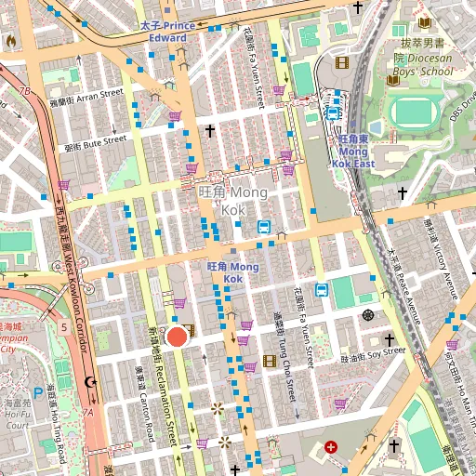The height and width of the screenshot is (476, 476).
Task: Select the lower flower icon near bottom center
Action: point(225,443)
